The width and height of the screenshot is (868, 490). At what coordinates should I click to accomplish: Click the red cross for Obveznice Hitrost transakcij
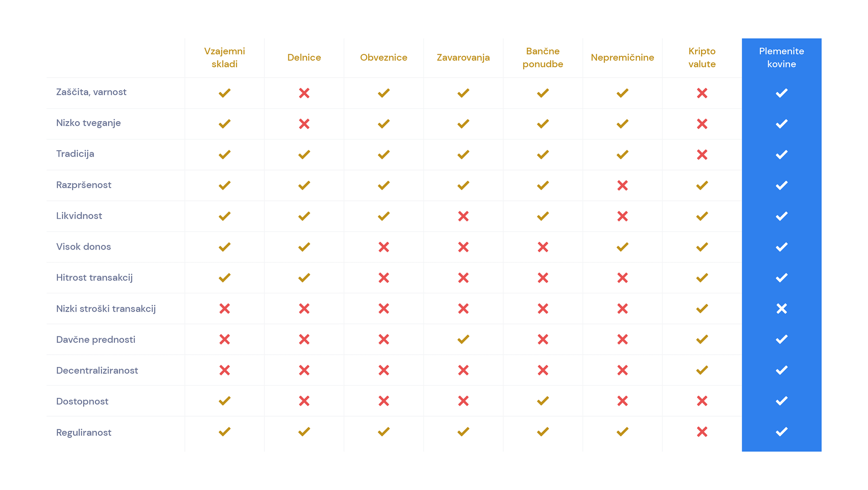(384, 278)
